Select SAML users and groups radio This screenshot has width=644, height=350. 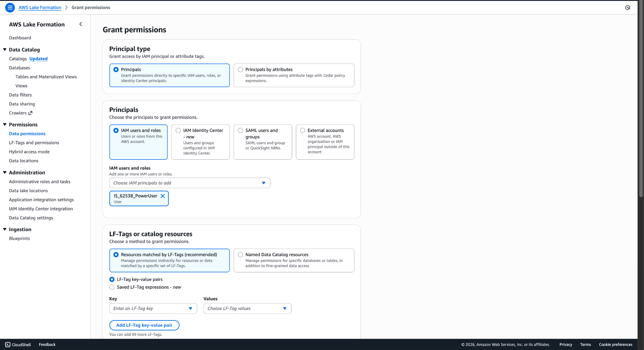pos(241,131)
